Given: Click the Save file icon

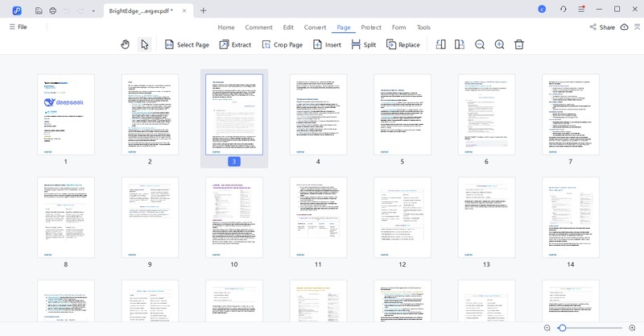Looking at the screenshot, I should point(39,10).
